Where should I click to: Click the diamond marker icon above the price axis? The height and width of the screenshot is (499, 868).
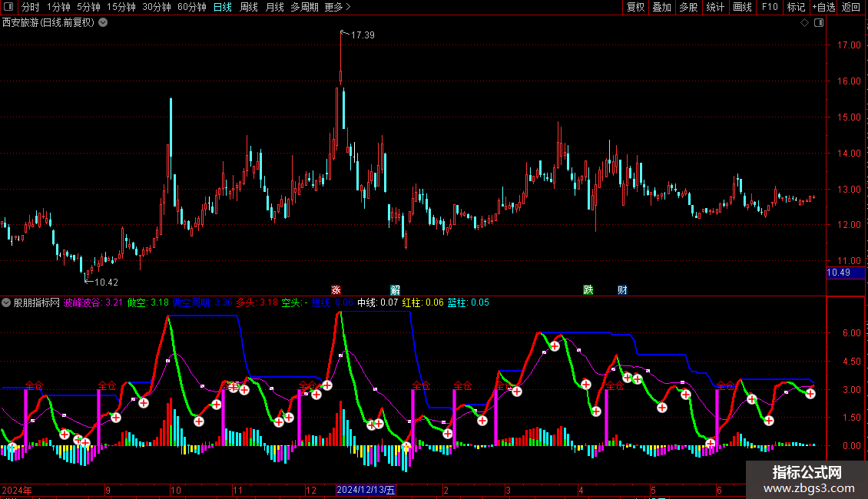pos(804,23)
